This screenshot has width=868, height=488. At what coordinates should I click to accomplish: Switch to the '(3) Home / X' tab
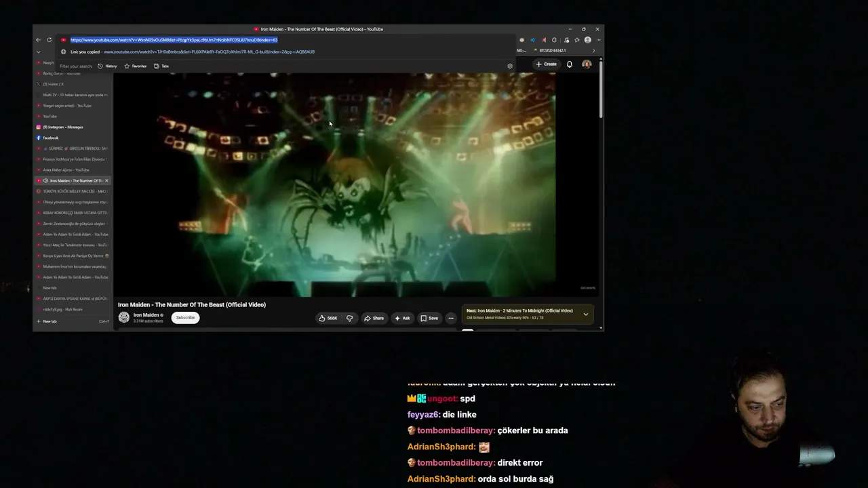[72, 84]
